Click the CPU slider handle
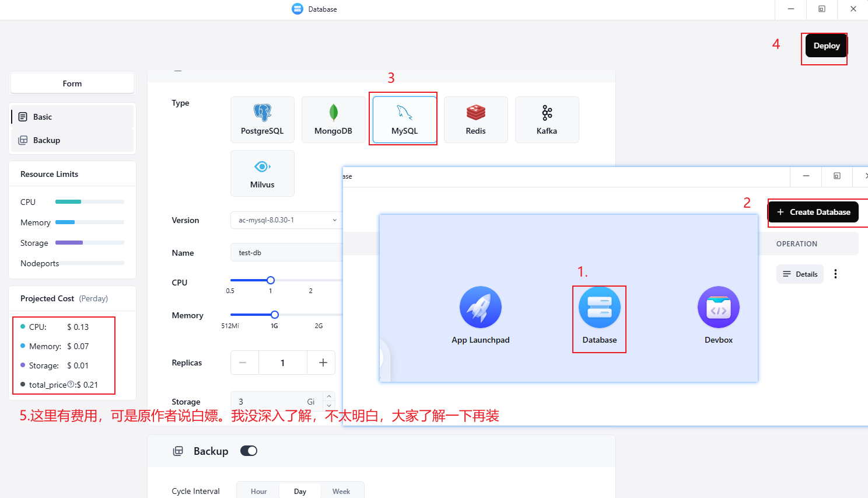Screen dimensions: 868x498 pos(271,280)
